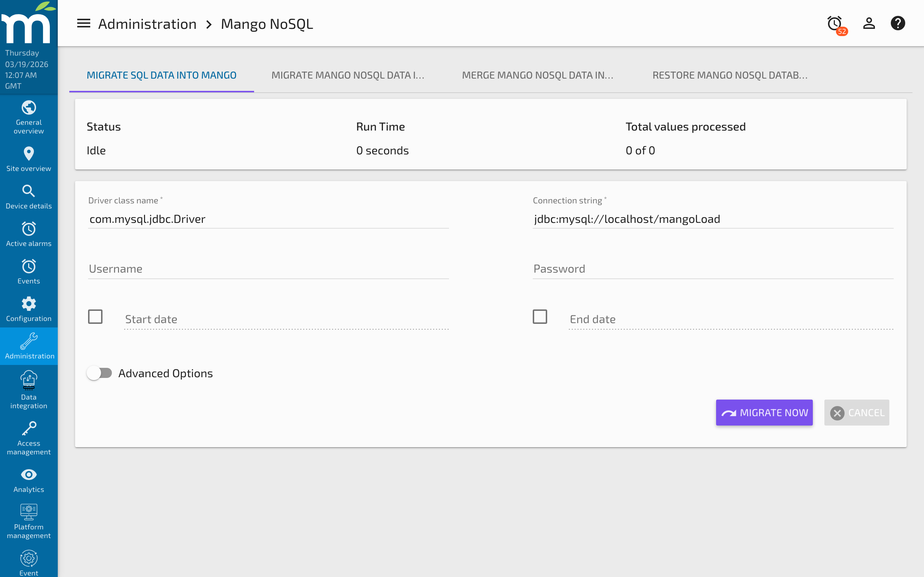This screenshot has height=577, width=924.
Task: Open the Restore Mango NoSQL Database tab
Action: 730,75
